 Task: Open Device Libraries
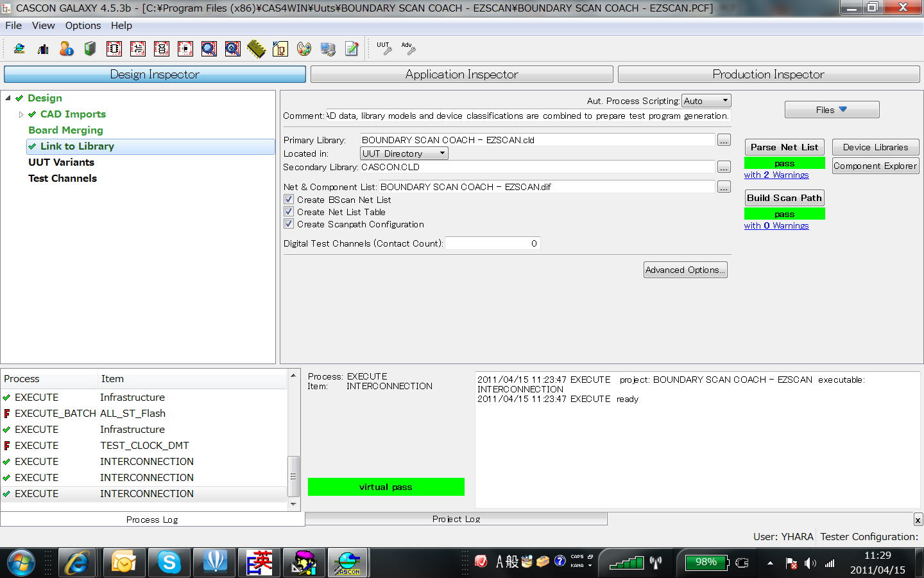(875, 147)
